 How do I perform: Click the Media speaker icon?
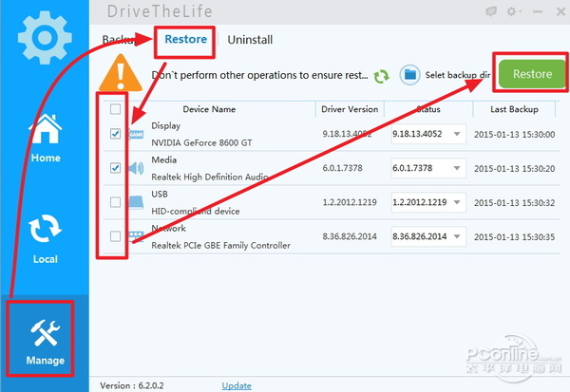136,168
